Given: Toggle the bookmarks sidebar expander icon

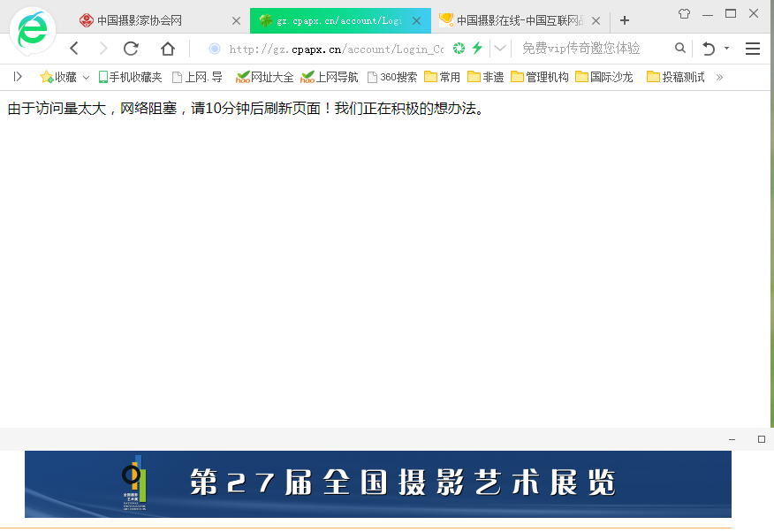Looking at the screenshot, I should click(x=18, y=77).
